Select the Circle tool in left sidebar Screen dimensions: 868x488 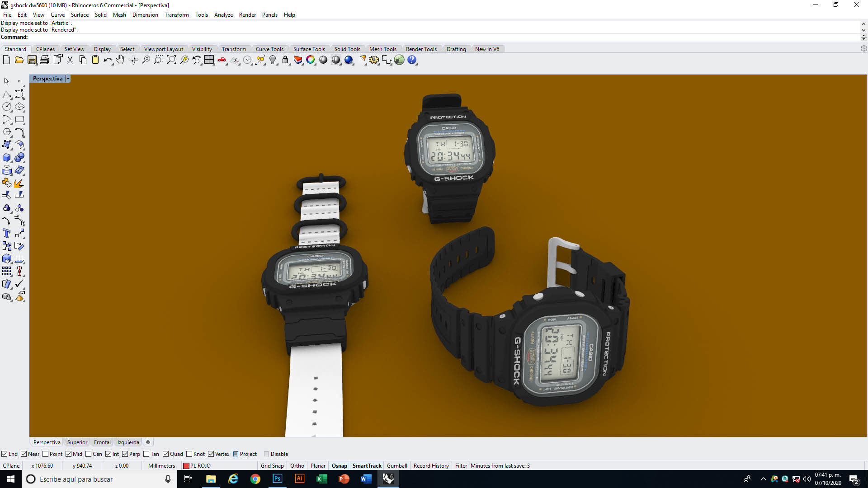pos(7,107)
